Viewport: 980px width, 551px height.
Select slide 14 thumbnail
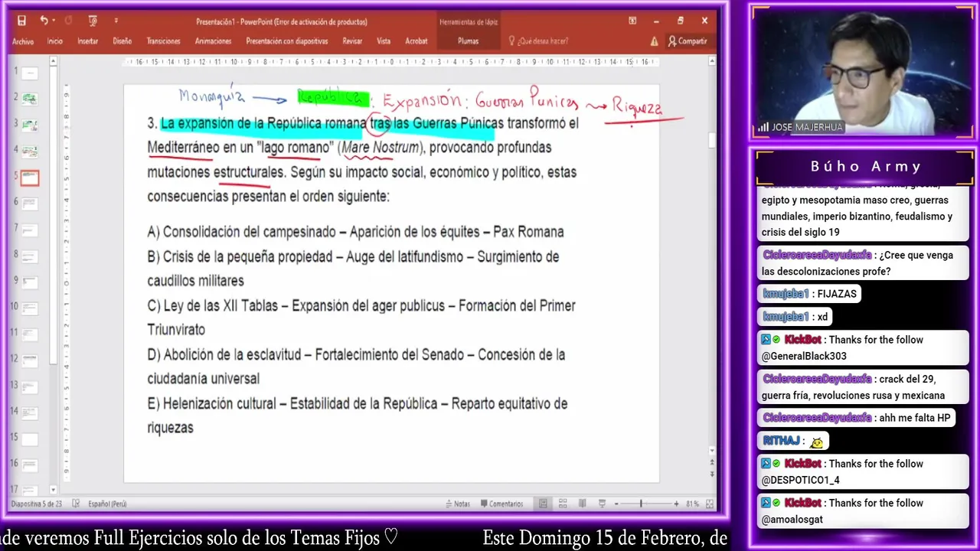tap(30, 413)
